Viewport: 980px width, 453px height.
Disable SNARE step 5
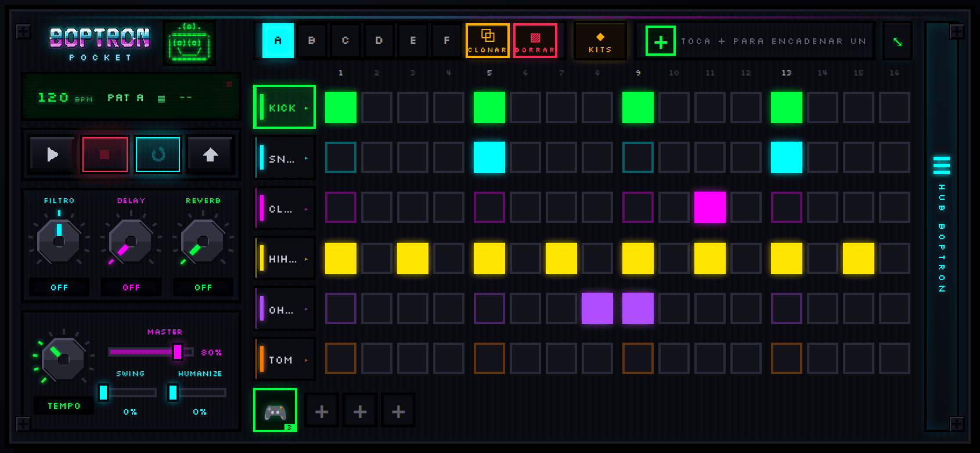pyautogui.click(x=489, y=157)
